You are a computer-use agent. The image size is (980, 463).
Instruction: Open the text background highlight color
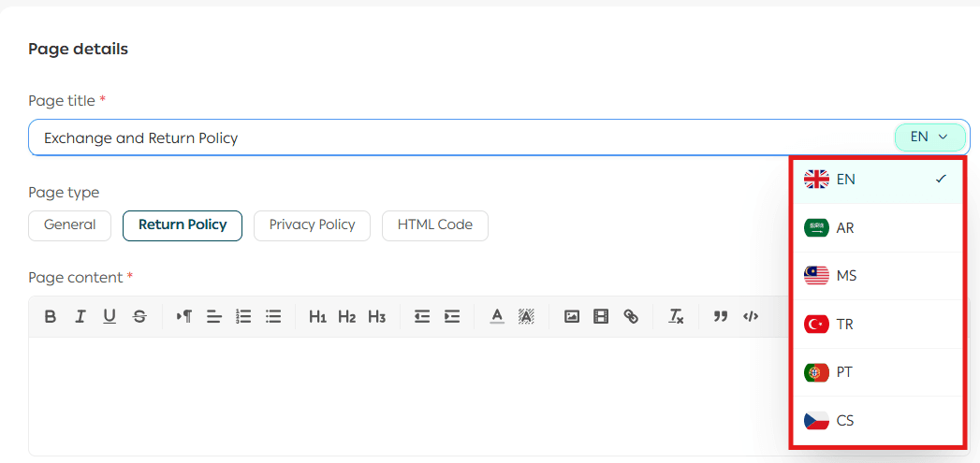pos(526,317)
